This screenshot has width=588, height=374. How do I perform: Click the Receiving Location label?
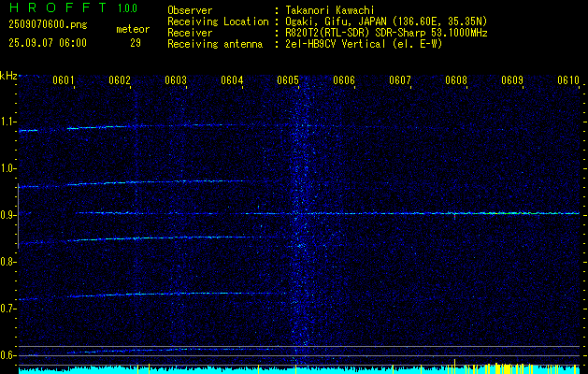(218, 22)
